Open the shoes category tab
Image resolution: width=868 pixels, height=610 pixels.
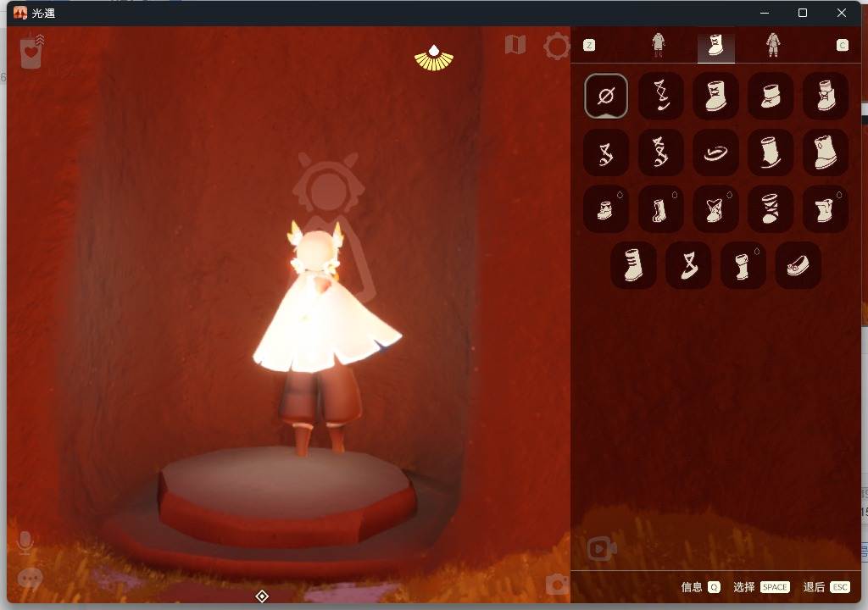[x=715, y=46]
